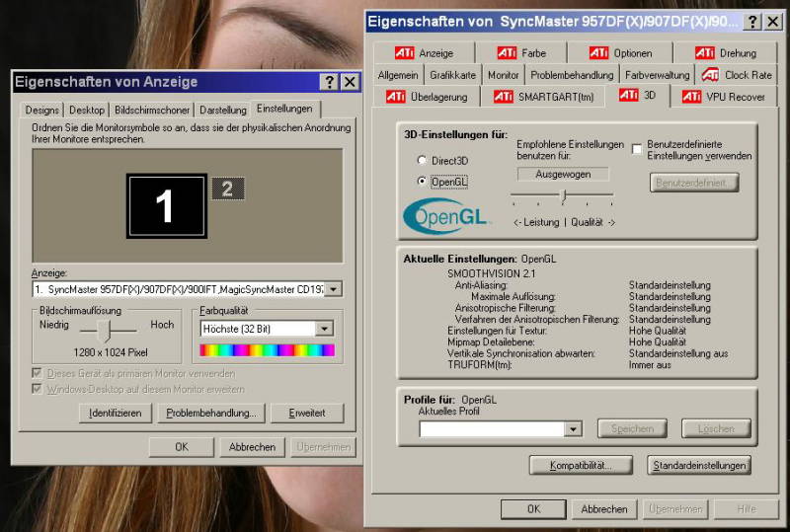Close the Eigenschaften von Anzeige window
790x532 pixels.
point(350,82)
